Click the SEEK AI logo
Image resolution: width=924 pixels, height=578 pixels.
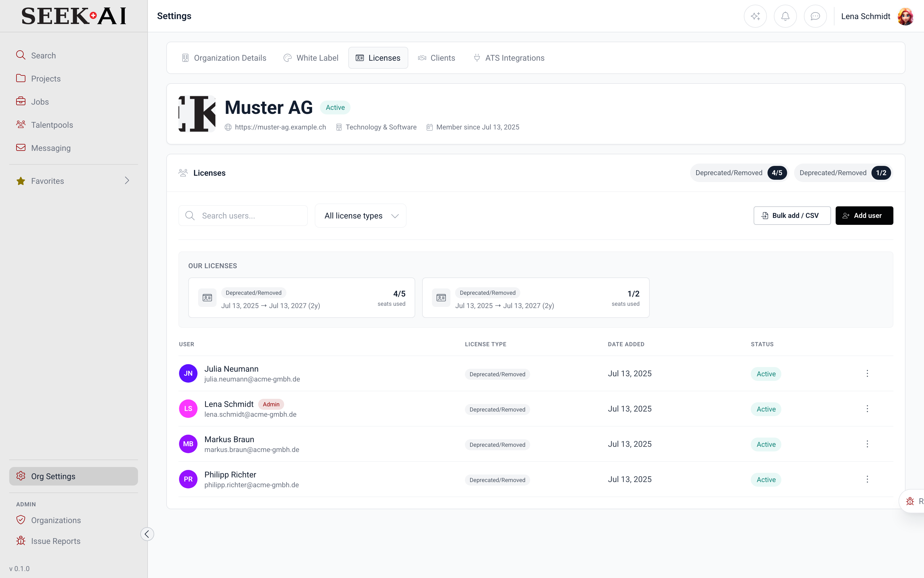74,16
